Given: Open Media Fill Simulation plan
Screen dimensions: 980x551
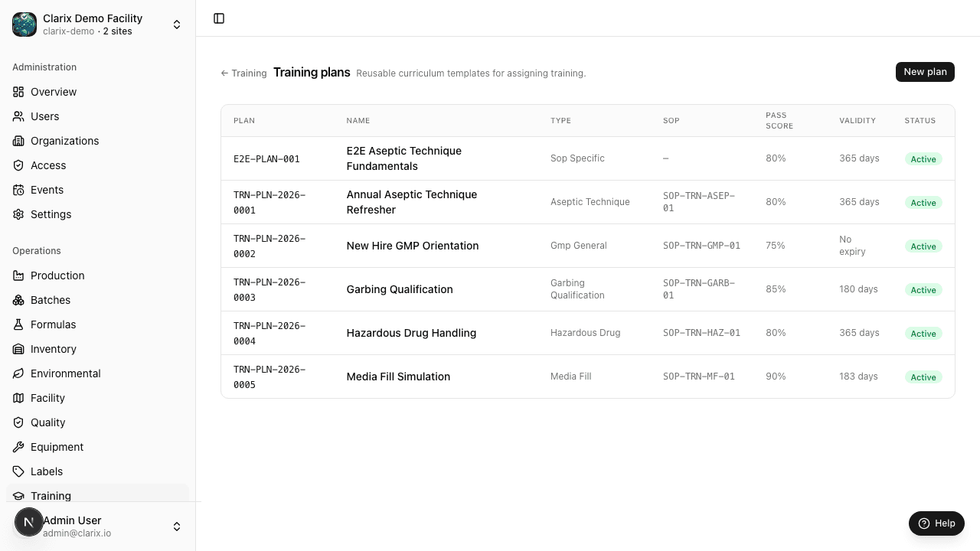Looking at the screenshot, I should 398,377.
